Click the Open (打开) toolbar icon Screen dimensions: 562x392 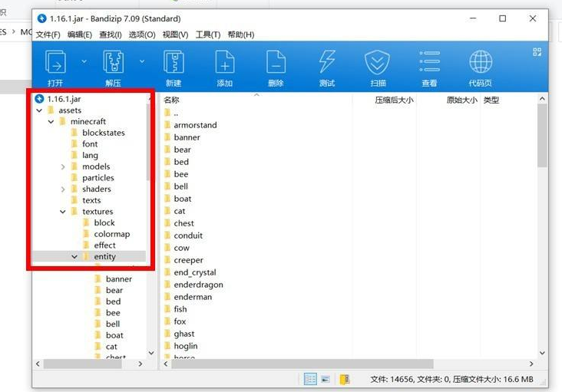[55, 62]
